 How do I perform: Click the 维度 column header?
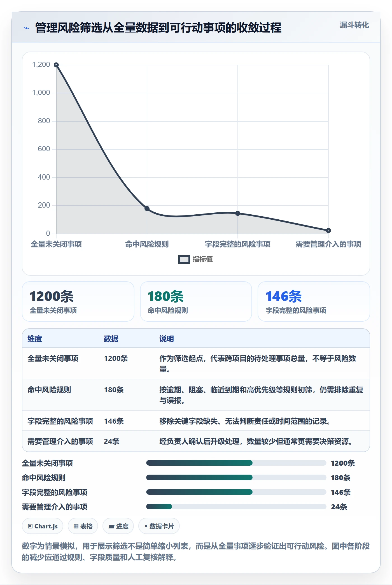click(35, 339)
